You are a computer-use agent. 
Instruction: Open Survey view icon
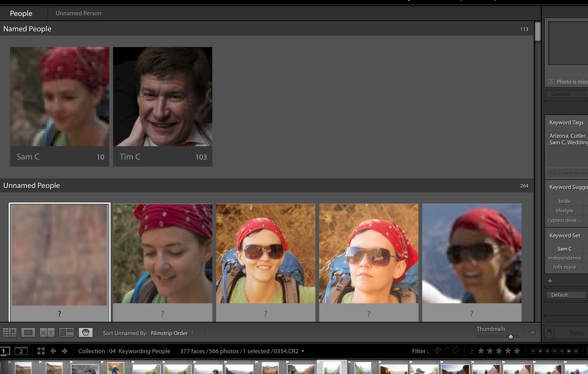(x=66, y=332)
